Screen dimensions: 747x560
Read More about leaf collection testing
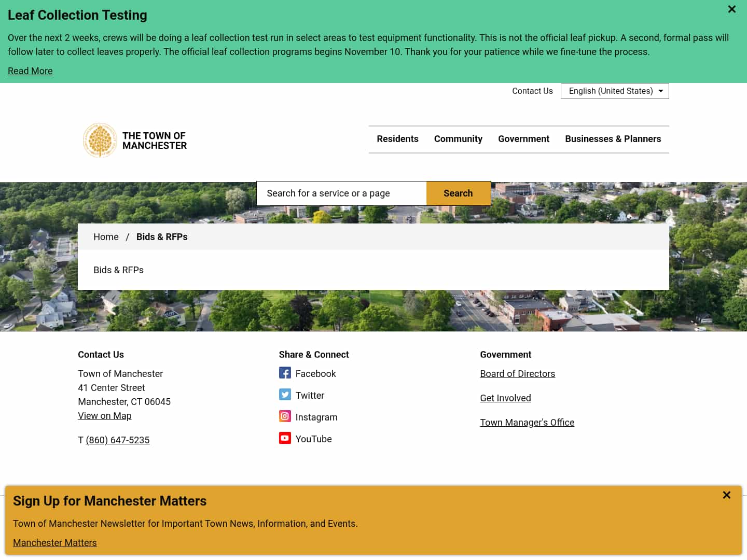30,71
